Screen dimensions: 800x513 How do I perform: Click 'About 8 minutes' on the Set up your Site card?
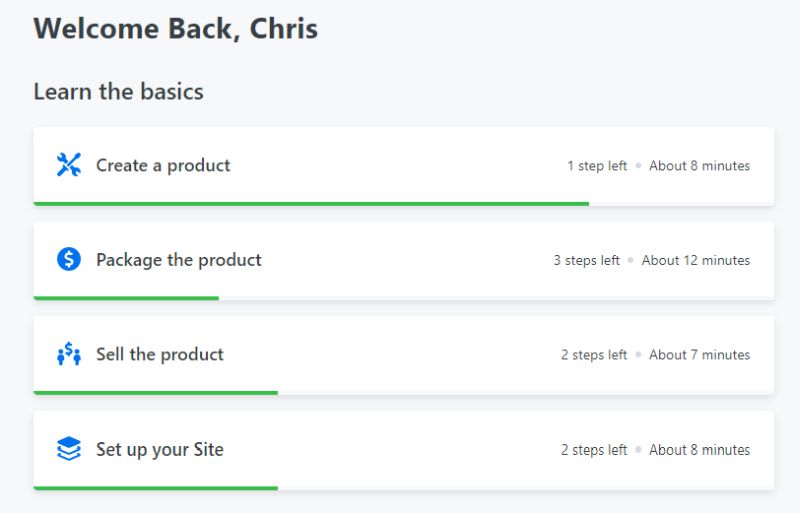point(699,450)
